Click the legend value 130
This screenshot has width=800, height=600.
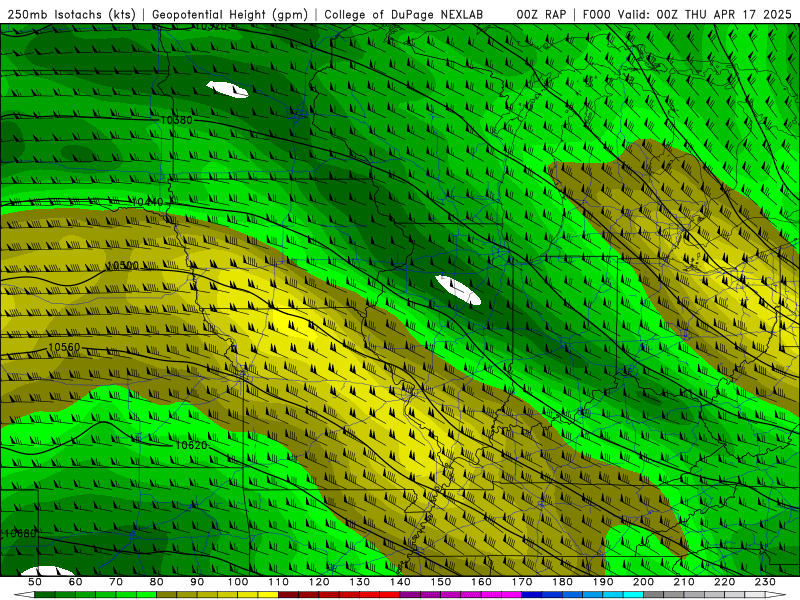360,582
